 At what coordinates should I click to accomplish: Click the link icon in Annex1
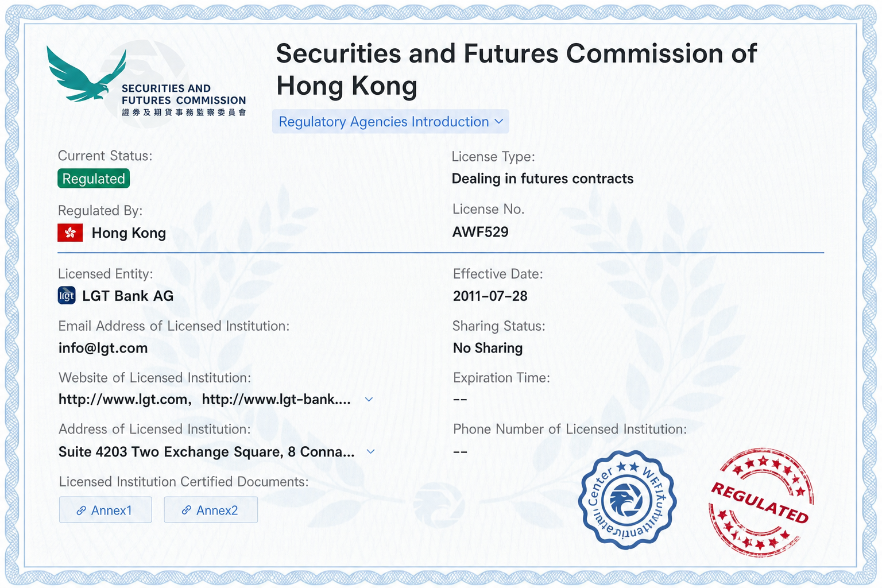point(82,510)
